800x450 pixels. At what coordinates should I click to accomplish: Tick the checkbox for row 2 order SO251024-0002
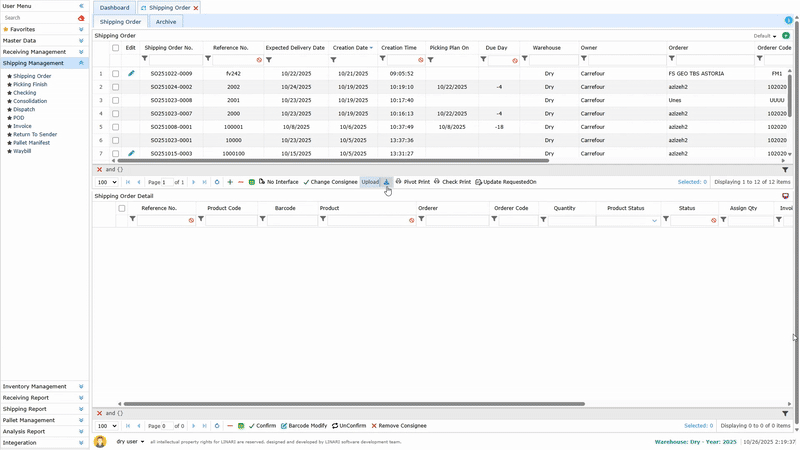(x=116, y=87)
